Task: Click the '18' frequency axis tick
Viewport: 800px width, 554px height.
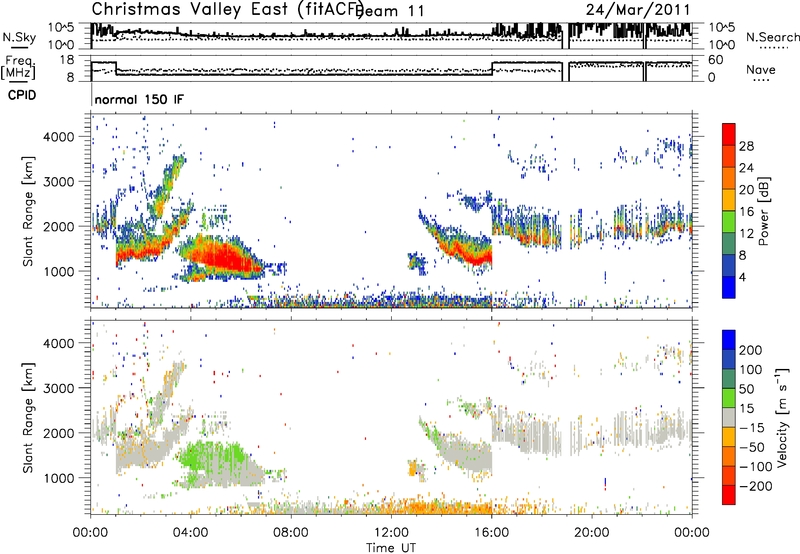Action: pos(67,60)
